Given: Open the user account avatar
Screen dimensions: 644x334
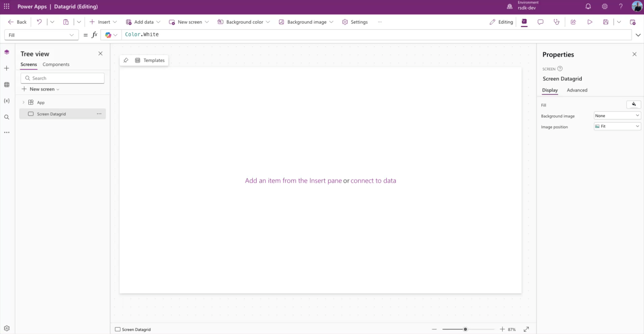Looking at the screenshot, I should [637, 6].
